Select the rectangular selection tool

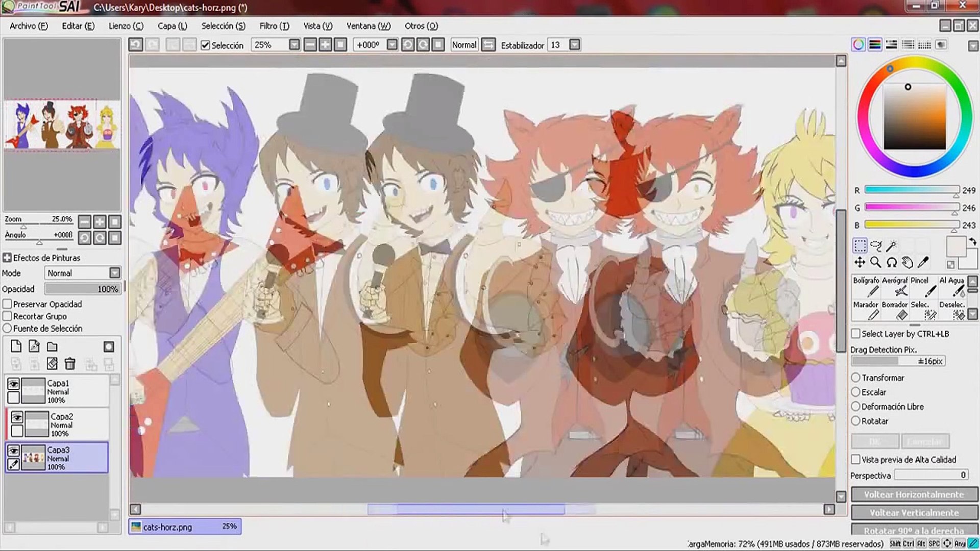tap(860, 246)
